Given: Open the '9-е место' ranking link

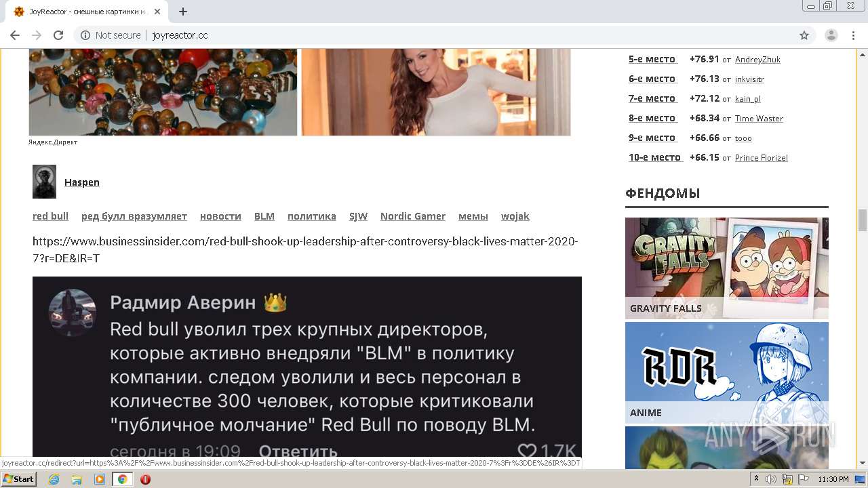Looking at the screenshot, I should click(652, 138).
